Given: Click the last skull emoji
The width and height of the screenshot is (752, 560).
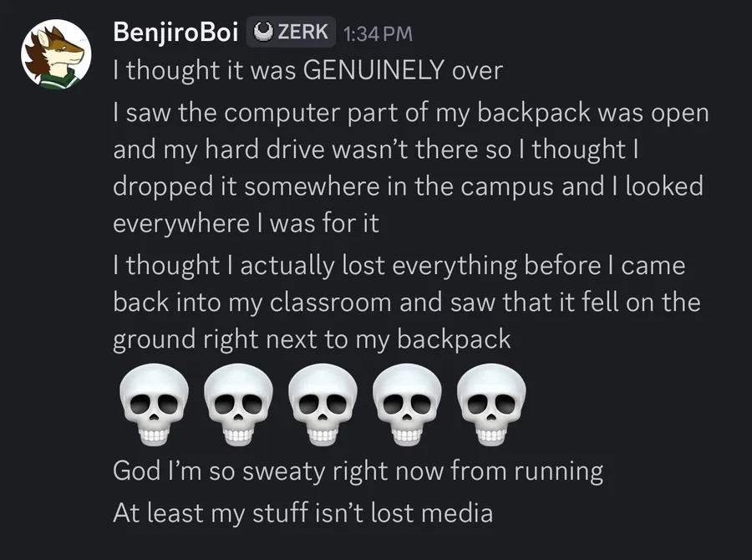Looking at the screenshot, I should coord(490,407).
